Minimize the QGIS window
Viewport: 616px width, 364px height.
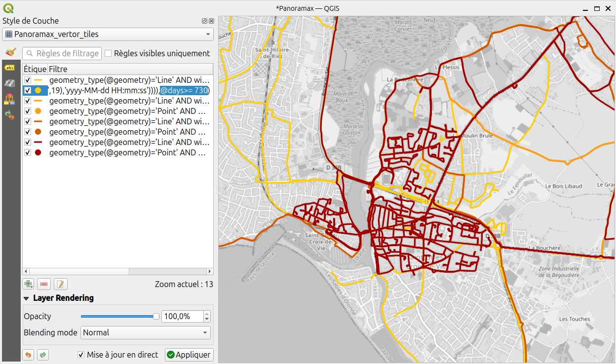(x=584, y=8)
